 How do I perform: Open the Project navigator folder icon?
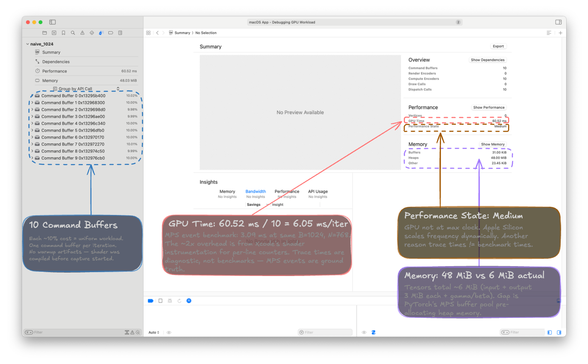(x=44, y=33)
